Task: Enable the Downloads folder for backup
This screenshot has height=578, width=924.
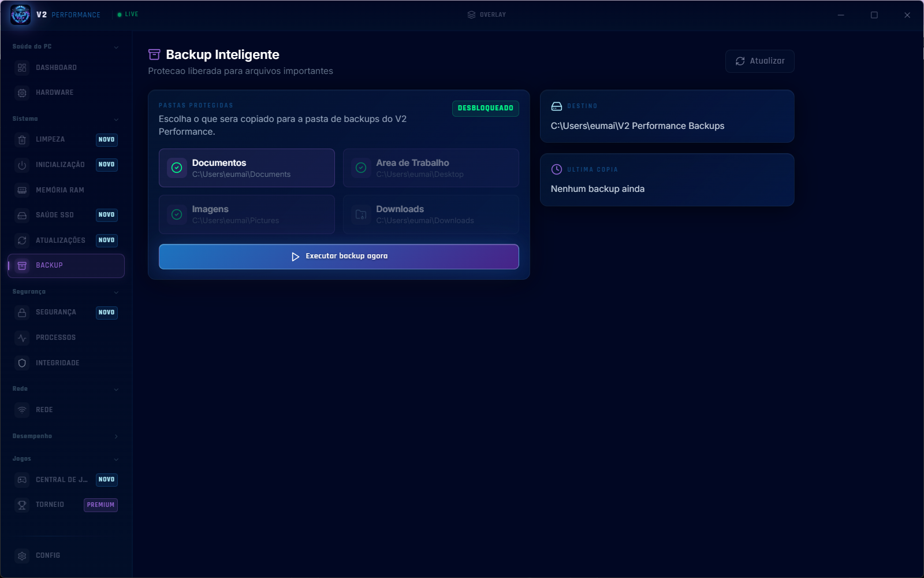Action: (x=431, y=214)
